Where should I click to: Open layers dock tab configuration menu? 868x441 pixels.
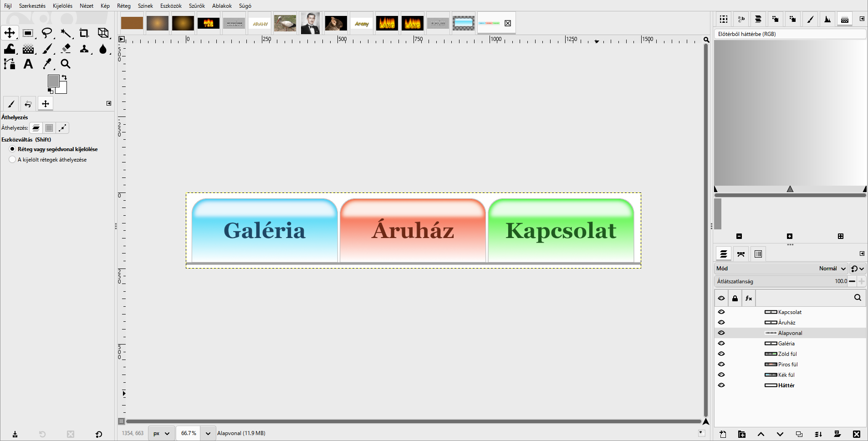pyautogui.click(x=862, y=253)
